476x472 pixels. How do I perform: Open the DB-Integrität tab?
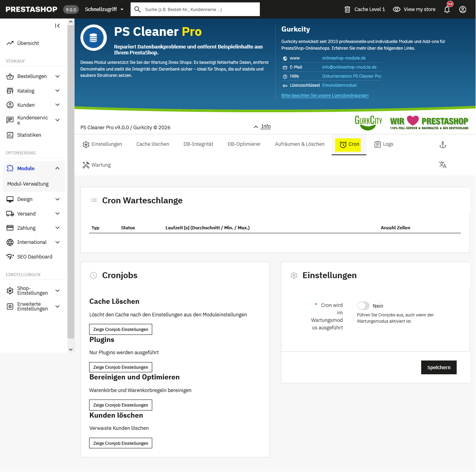(x=198, y=144)
